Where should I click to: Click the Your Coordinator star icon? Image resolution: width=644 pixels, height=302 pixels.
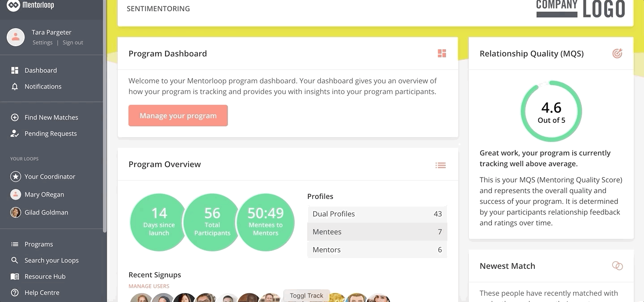(x=16, y=177)
